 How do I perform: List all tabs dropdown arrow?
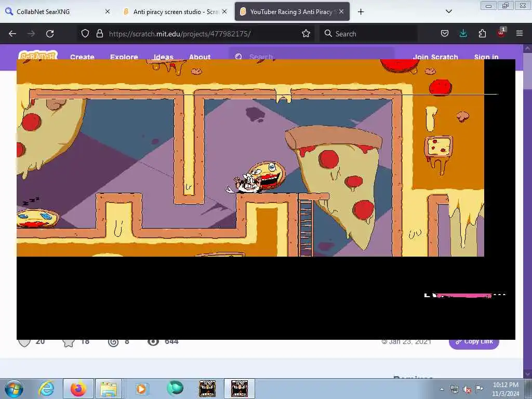click(x=448, y=11)
